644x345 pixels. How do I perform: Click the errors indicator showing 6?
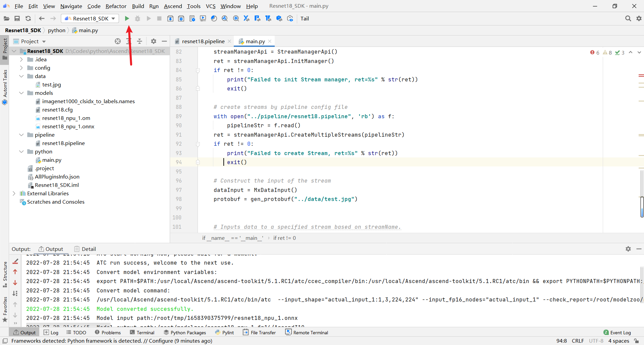point(595,53)
